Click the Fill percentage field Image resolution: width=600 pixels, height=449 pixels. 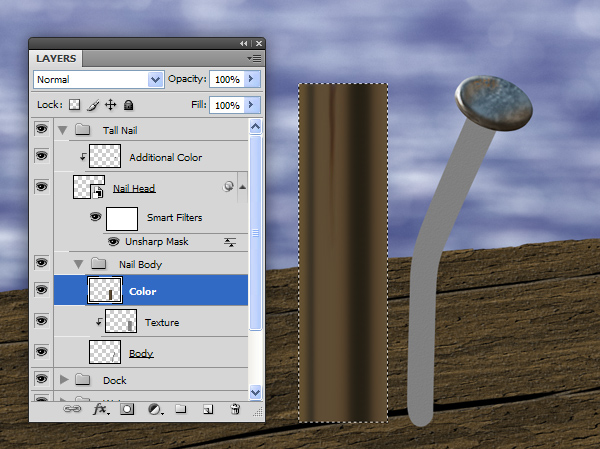click(227, 105)
